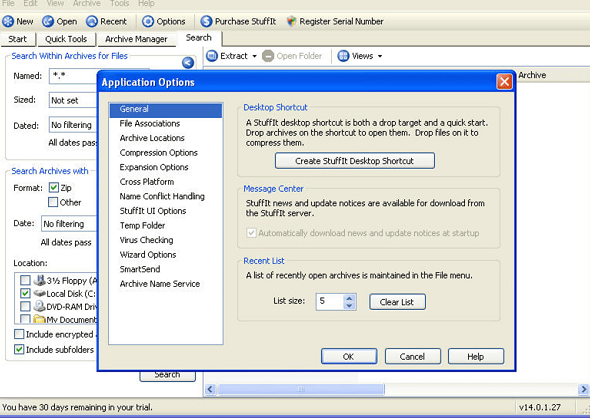Click the New archive toolbar icon

(x=8, y=21)
